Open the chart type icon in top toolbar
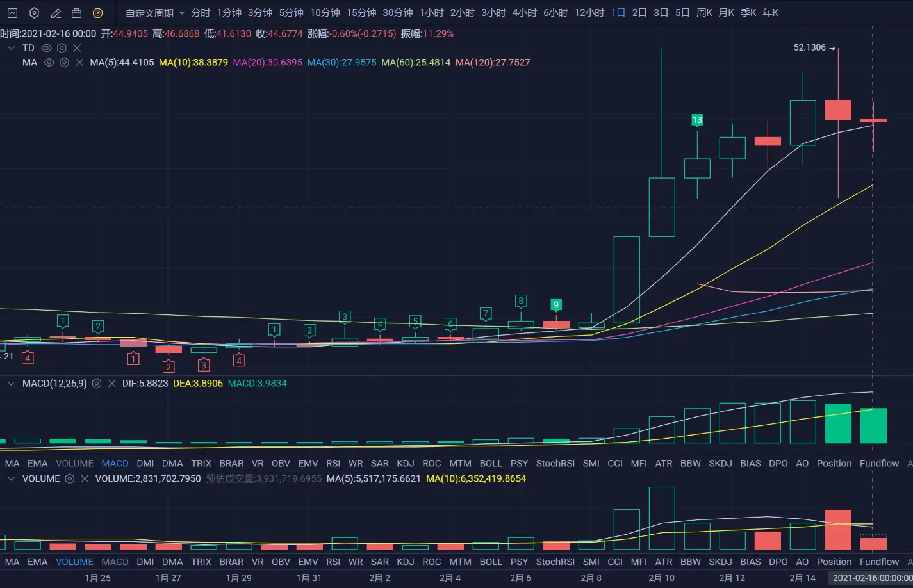 pyautogui.click(x=12, y=13)
